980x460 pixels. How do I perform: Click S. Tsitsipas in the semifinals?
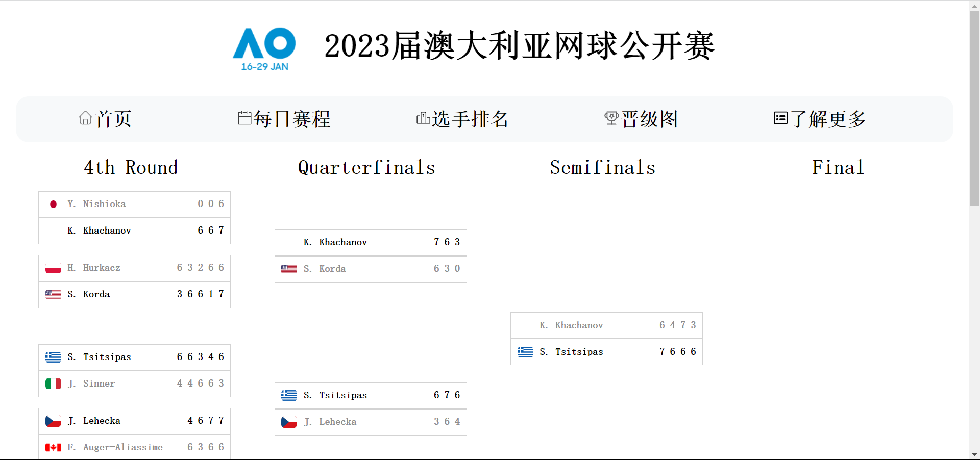579,352
